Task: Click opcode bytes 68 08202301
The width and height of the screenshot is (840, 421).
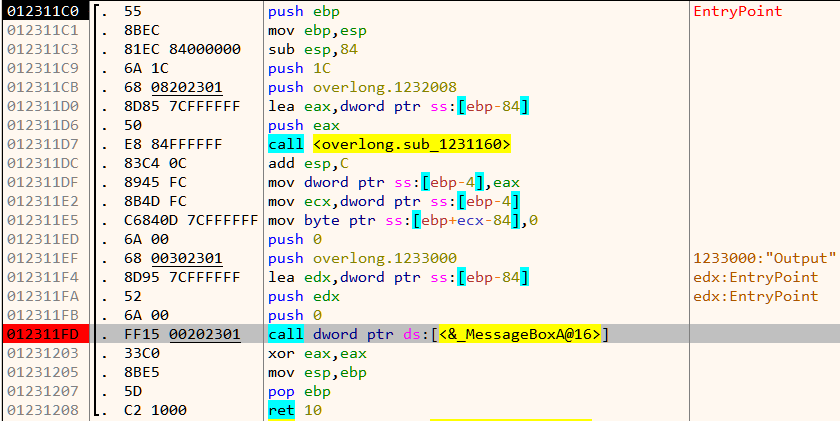Action: click(173, 87)
